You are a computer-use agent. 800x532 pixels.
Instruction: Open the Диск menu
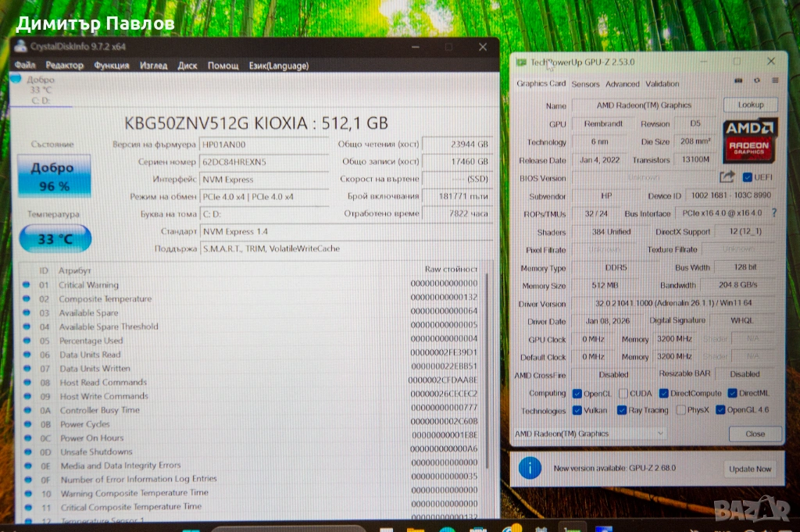coord(187,66)
